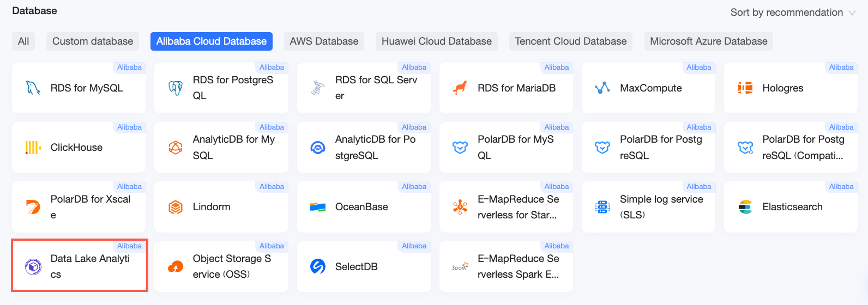Choose the Hologres label

(783, 88)
